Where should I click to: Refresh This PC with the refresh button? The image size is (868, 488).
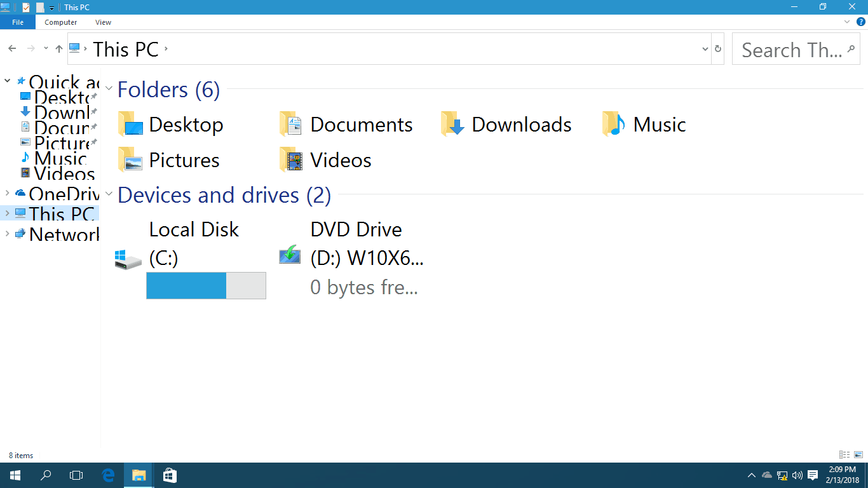[x=719, y=48]
